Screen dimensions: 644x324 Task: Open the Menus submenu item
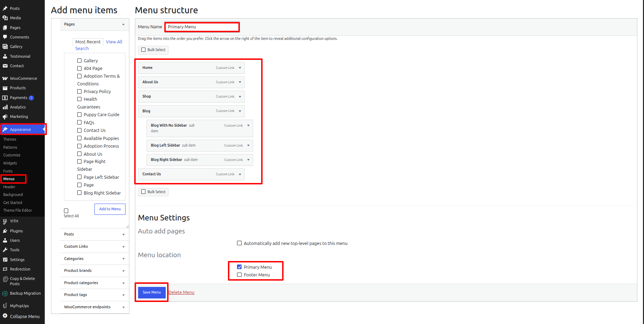point(9,179)
